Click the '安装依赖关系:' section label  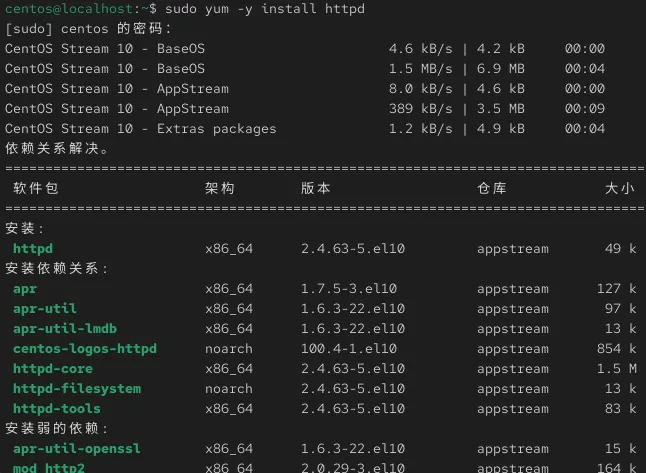coord(56,269)
